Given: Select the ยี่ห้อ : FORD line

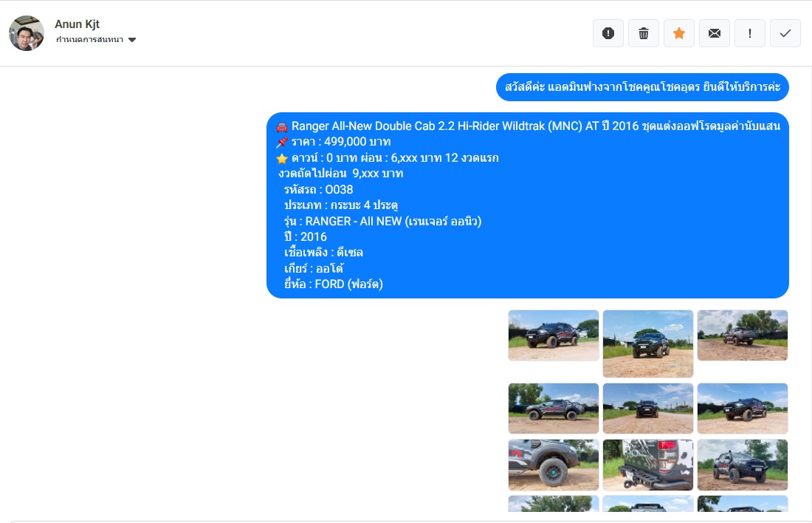Looking at the screenshot, I should pyautogui.click(x=334, y=284).
